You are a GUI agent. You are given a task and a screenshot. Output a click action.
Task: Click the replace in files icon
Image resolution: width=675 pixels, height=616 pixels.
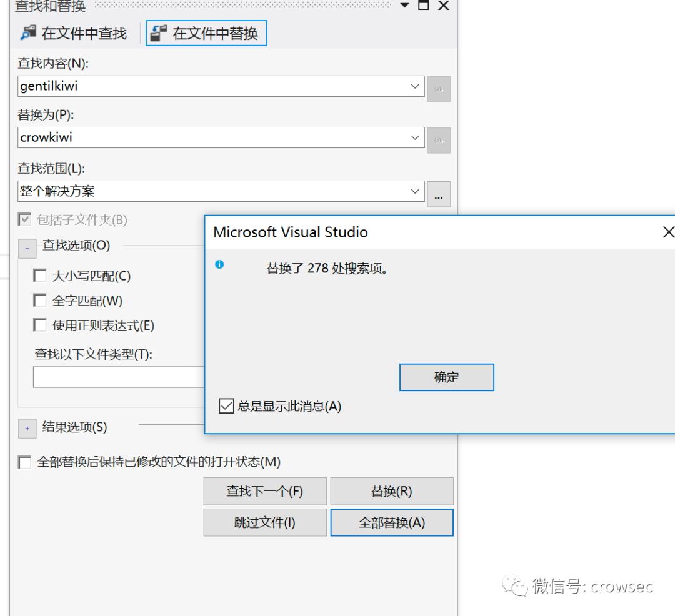point(158,32)
